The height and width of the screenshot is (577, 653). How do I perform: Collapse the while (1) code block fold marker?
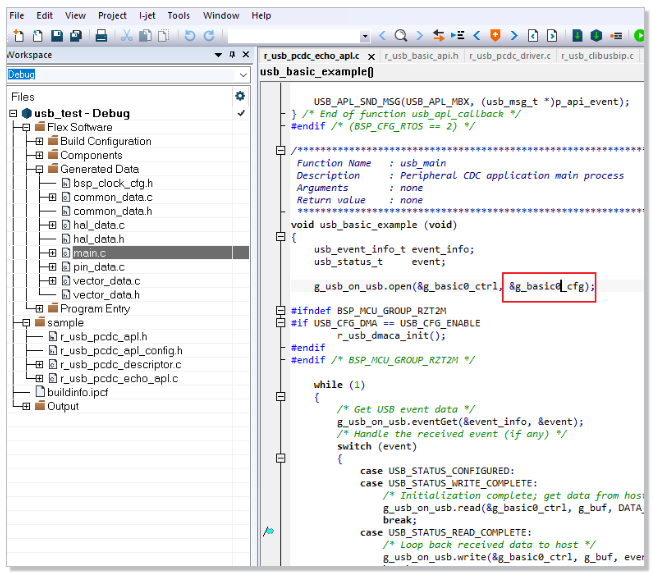pos(281,396)
